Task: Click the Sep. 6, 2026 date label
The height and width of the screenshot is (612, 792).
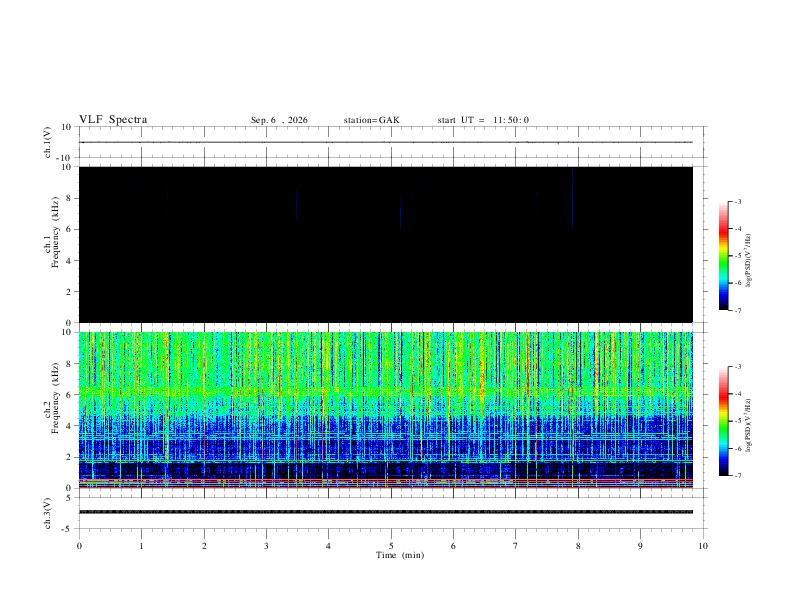Action: 279,120
